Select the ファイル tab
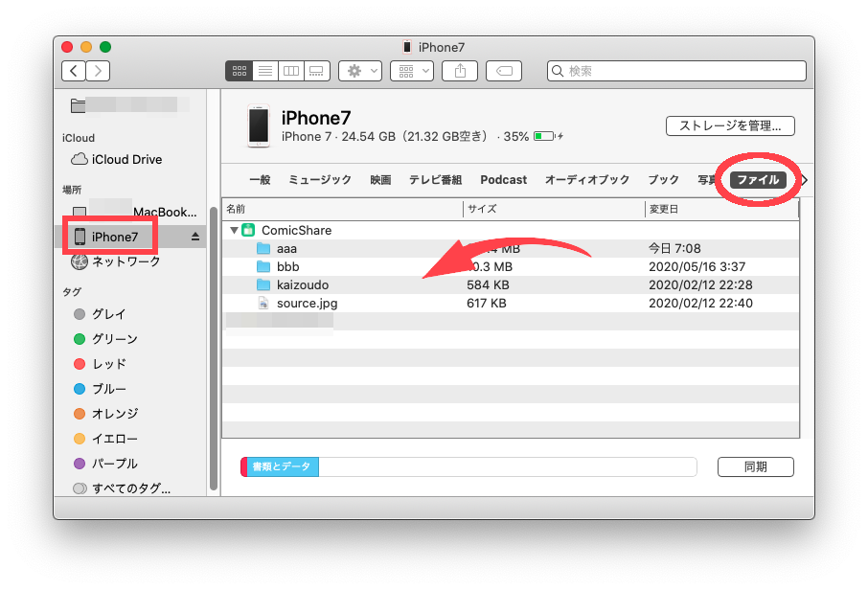 tap(758, 180)
